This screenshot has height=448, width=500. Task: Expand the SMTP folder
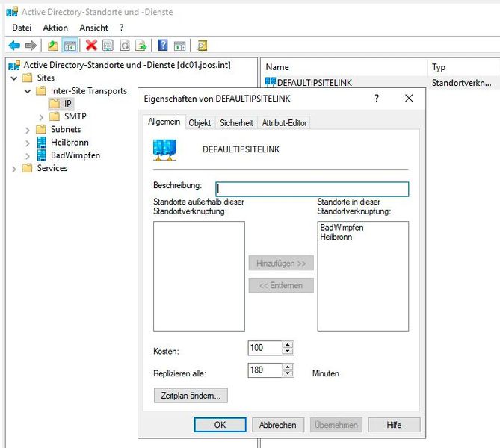tap(41, 117)
